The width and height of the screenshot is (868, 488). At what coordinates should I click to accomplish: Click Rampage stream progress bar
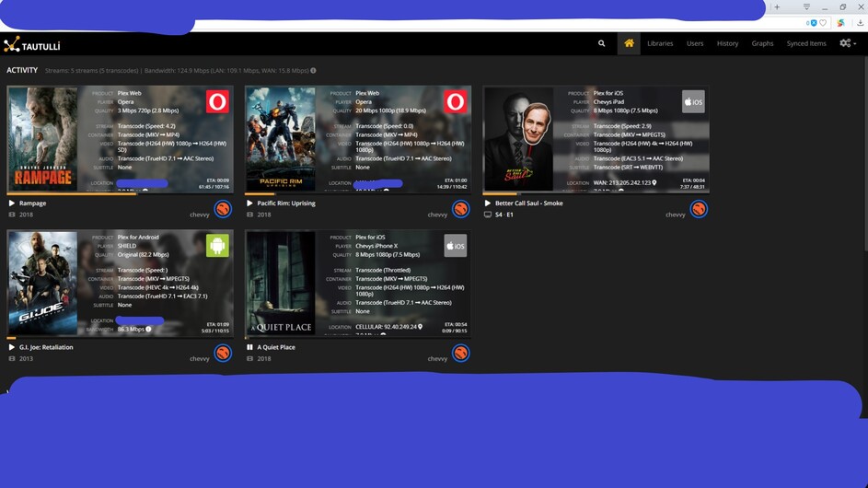[121, 194]
